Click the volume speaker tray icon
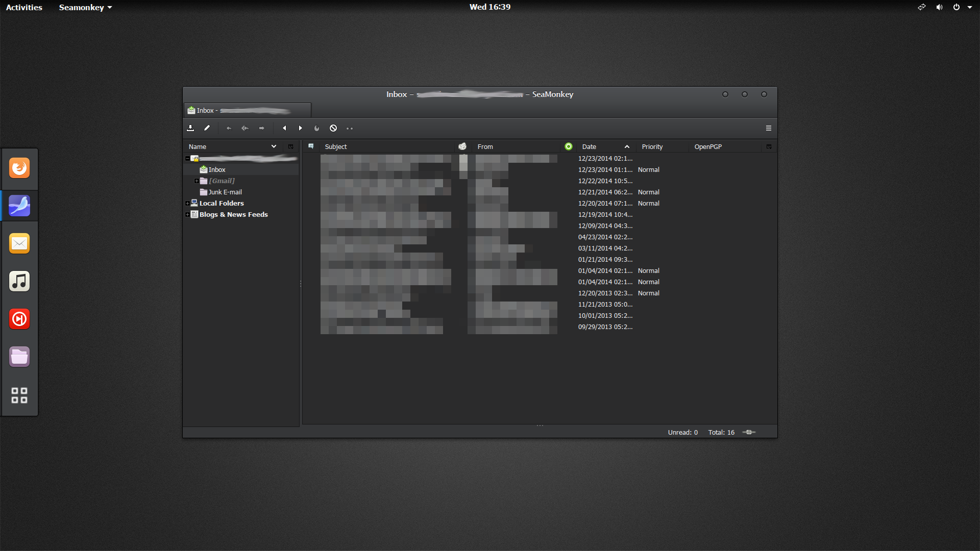Viewport: 980px width, 551px height. click(939, 7)
